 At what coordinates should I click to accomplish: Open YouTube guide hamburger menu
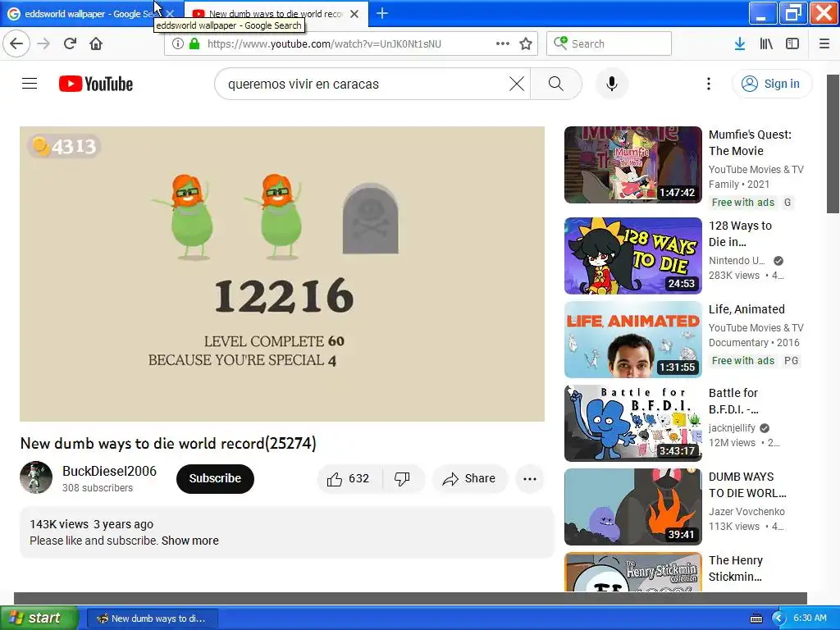tap(30, 84)
